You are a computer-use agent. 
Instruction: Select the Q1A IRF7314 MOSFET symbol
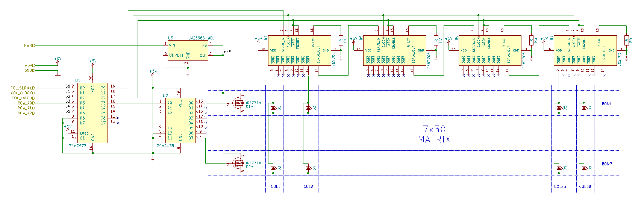coord(238,103)
